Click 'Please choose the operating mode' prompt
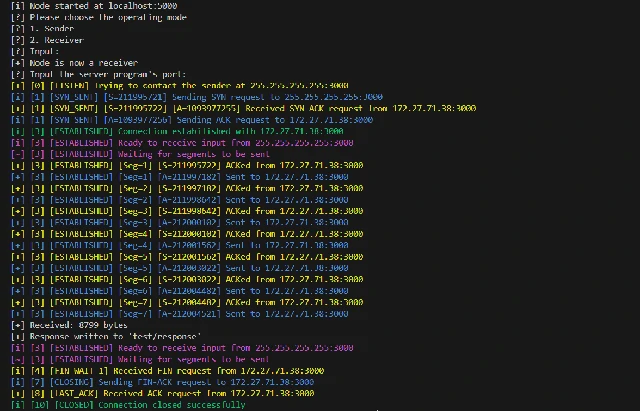The width and height of the screenshot is (640, 411). [99, 17]
